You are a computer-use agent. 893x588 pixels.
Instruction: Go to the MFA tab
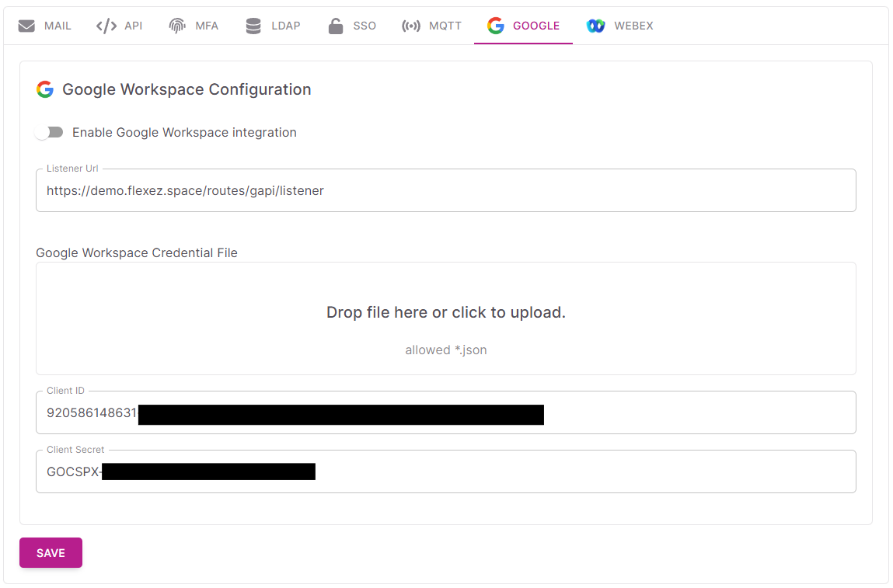pyautogui.click(x=194, y=26)
